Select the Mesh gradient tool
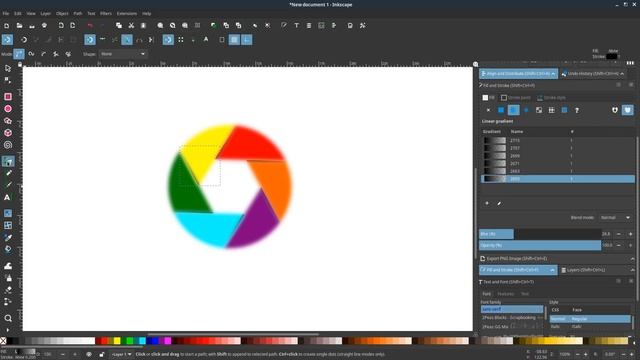The width and height of the screenshot is (640, 360). point(8,225)
